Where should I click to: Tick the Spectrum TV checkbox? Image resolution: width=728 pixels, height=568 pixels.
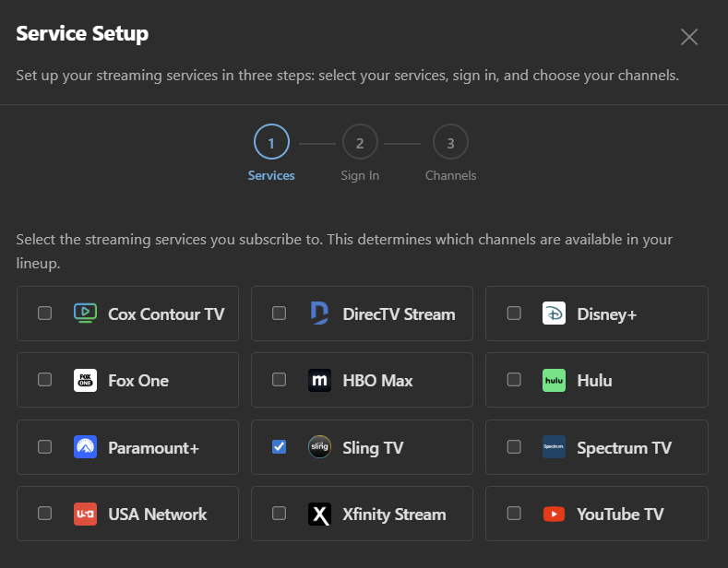[x=514, y=447]
